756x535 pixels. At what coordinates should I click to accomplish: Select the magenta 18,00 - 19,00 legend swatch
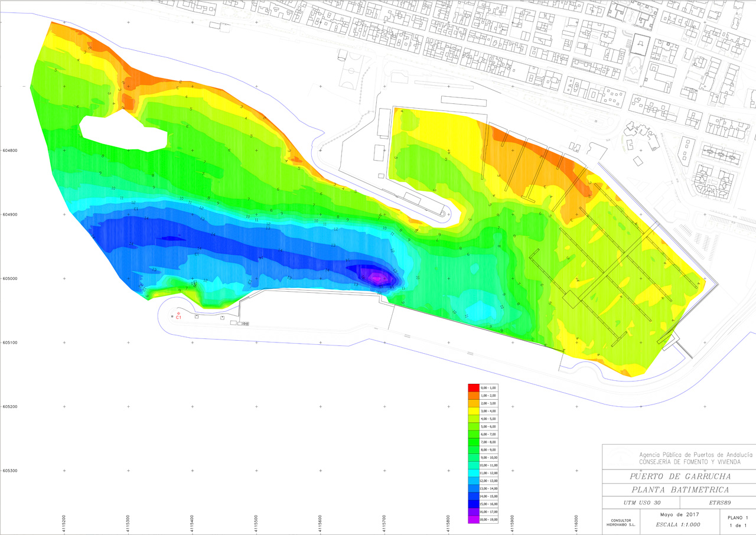tap(474, 520)
